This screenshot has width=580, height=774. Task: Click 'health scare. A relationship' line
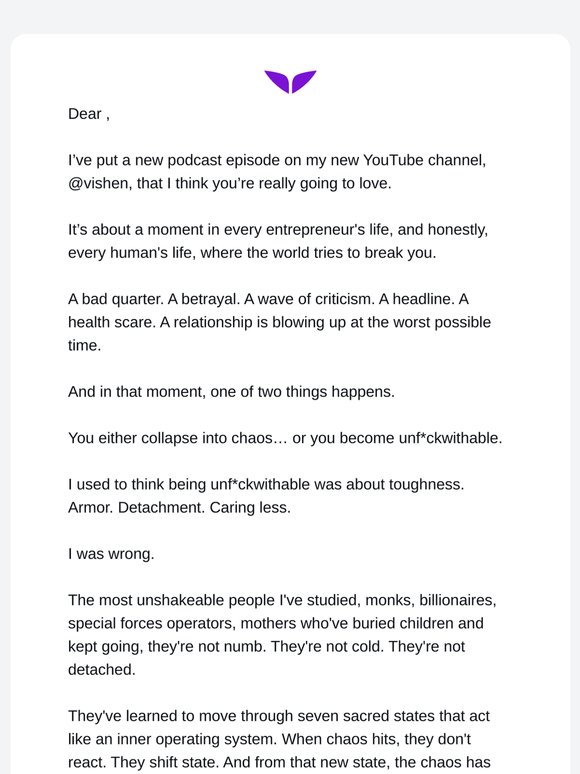(x=279, y=322)
